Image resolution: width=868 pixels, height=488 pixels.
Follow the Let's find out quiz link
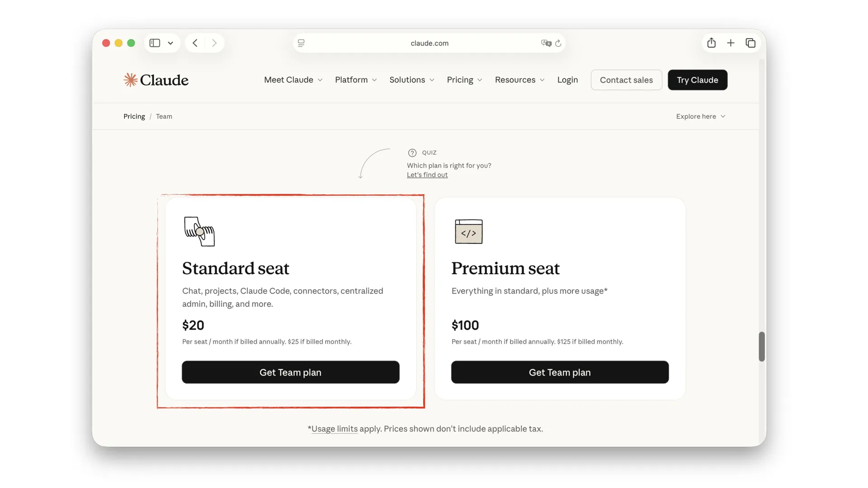click(427, 175)
